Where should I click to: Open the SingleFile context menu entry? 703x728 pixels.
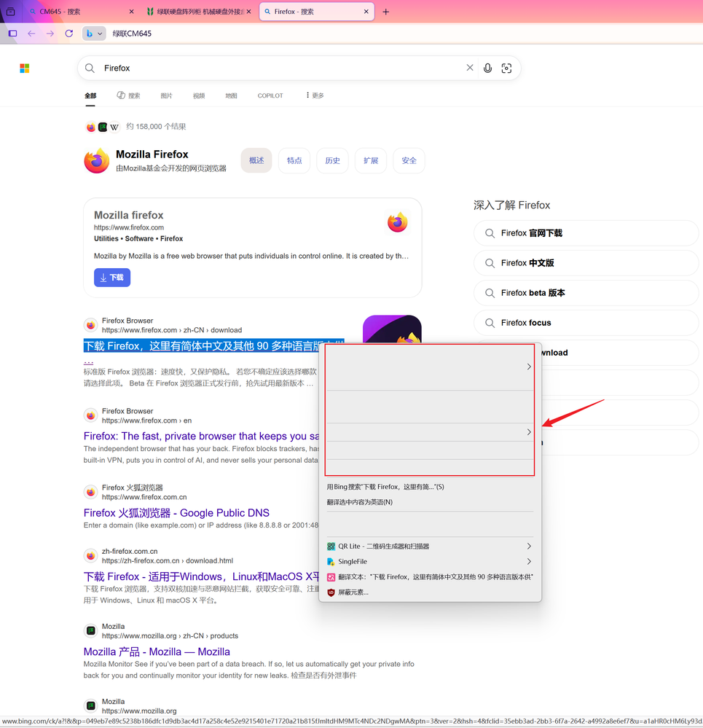430,562
